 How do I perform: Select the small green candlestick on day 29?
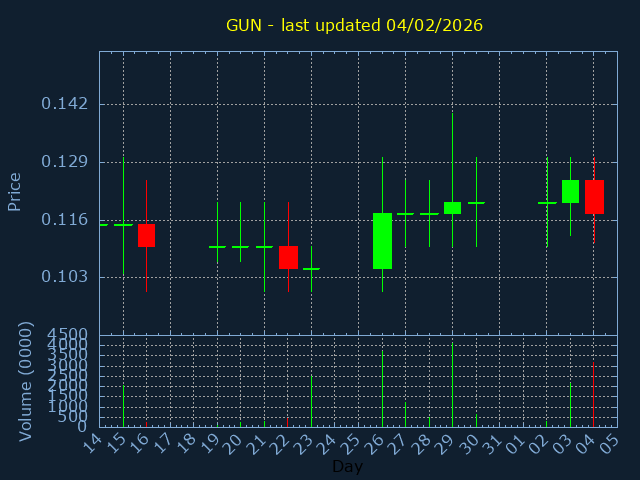click(x=452, y=207)
